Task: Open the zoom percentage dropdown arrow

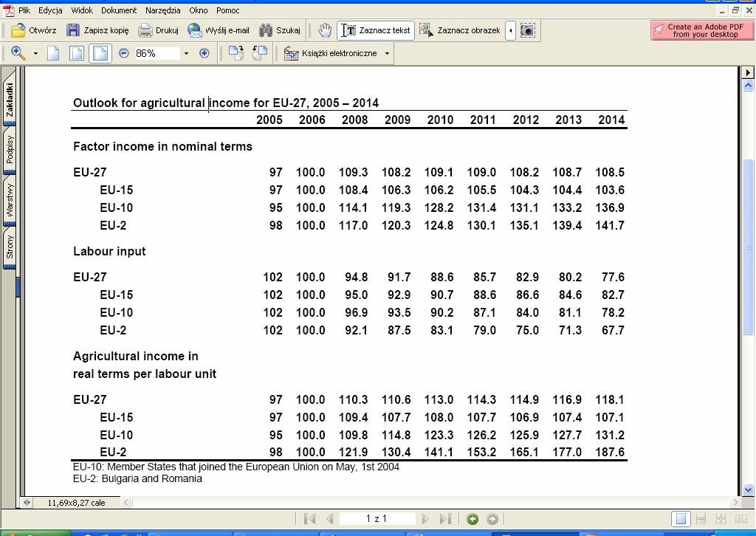Action: [186, 53]
